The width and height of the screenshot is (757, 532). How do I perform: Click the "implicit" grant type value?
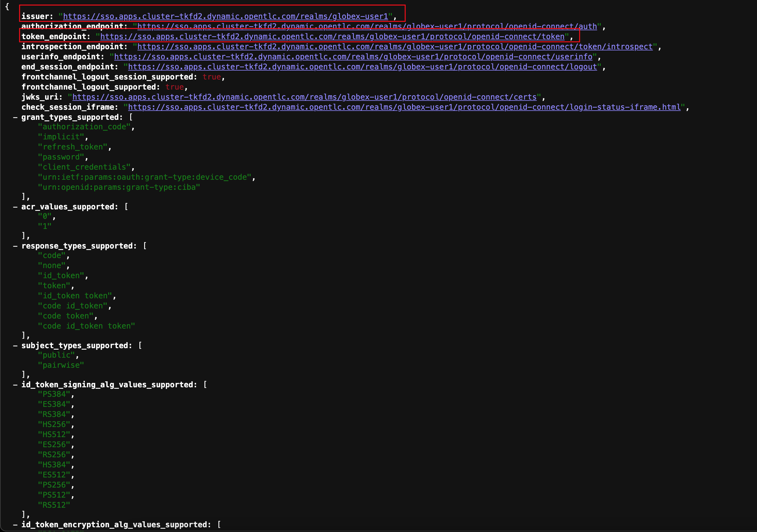tap(61, 137)
